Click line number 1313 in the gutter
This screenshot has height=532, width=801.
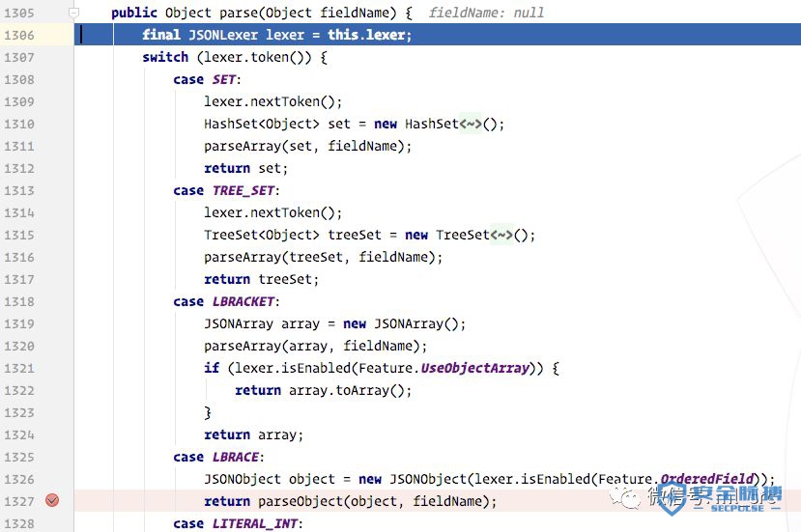19,191
